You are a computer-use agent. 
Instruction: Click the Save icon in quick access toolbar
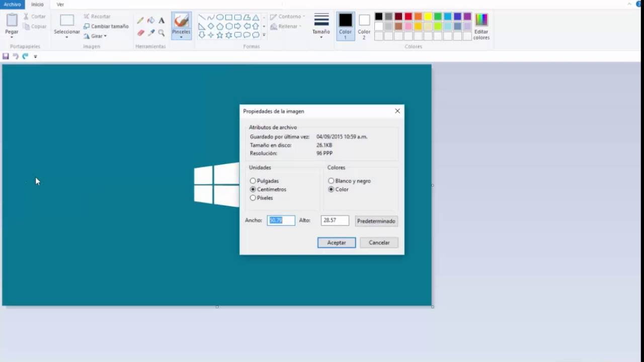tap(6, 56)
